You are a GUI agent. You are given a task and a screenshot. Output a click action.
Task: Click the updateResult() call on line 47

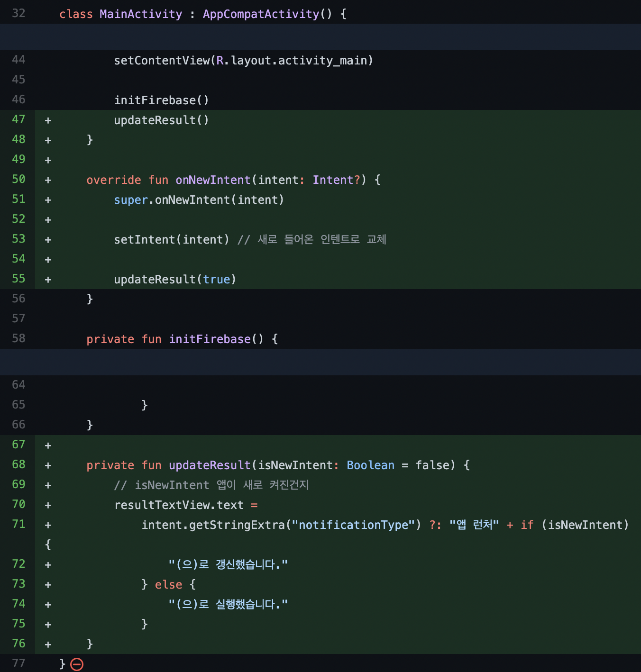click(161, 120)
